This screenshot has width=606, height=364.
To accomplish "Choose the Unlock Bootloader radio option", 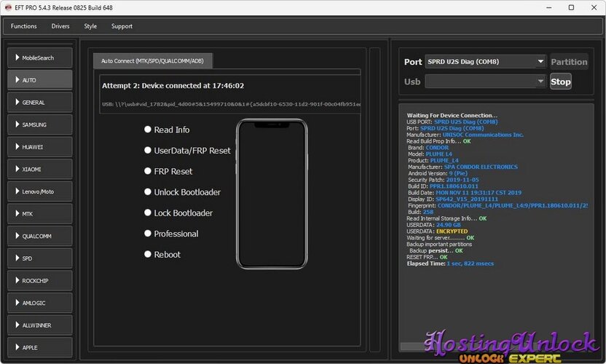I will [x=148, y=192].
